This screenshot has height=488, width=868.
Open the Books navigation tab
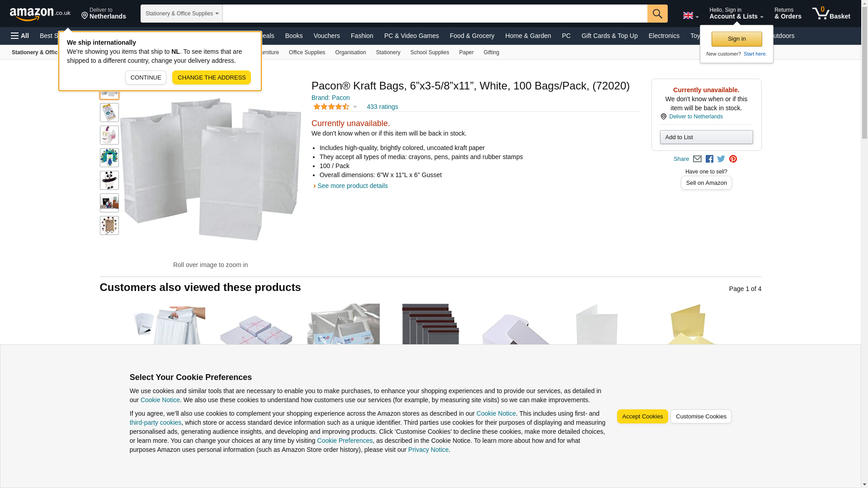pos(294,36)
